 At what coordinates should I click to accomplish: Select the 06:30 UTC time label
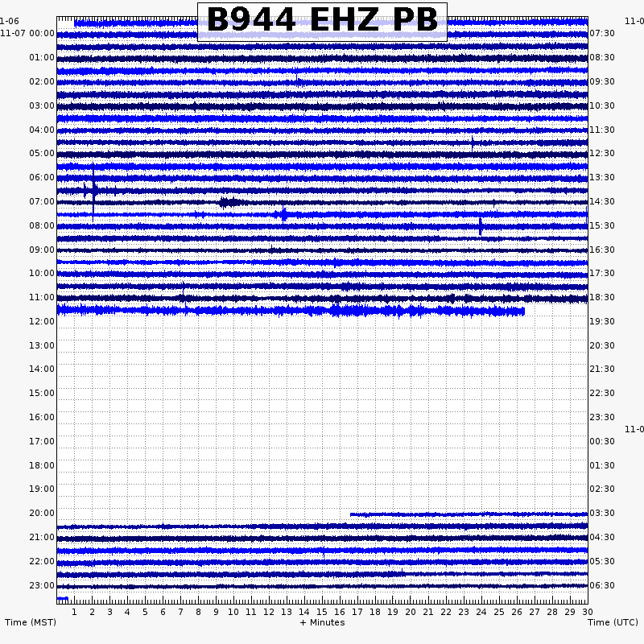(x=602, y=586)
